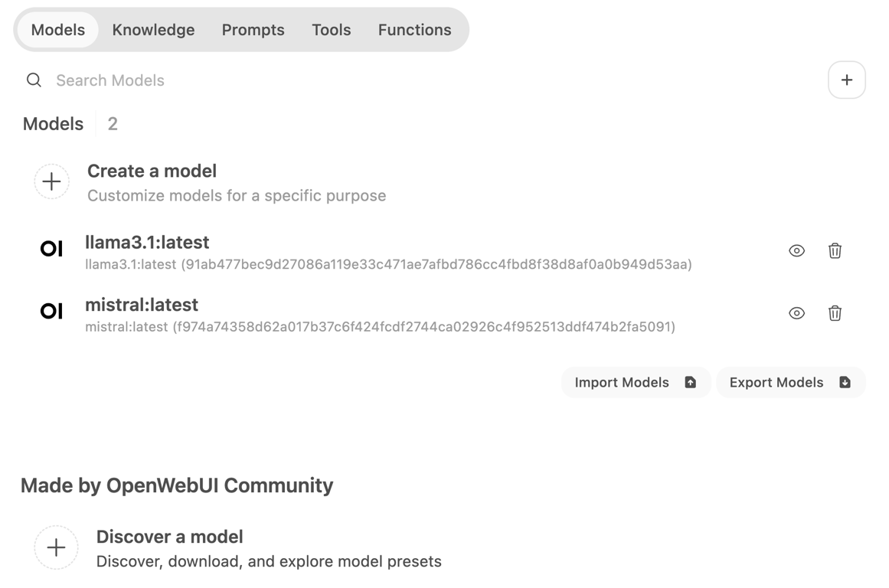This screenshot has width=889, height=588.
Task: Click the Import Models button
Action: point(636,382)
